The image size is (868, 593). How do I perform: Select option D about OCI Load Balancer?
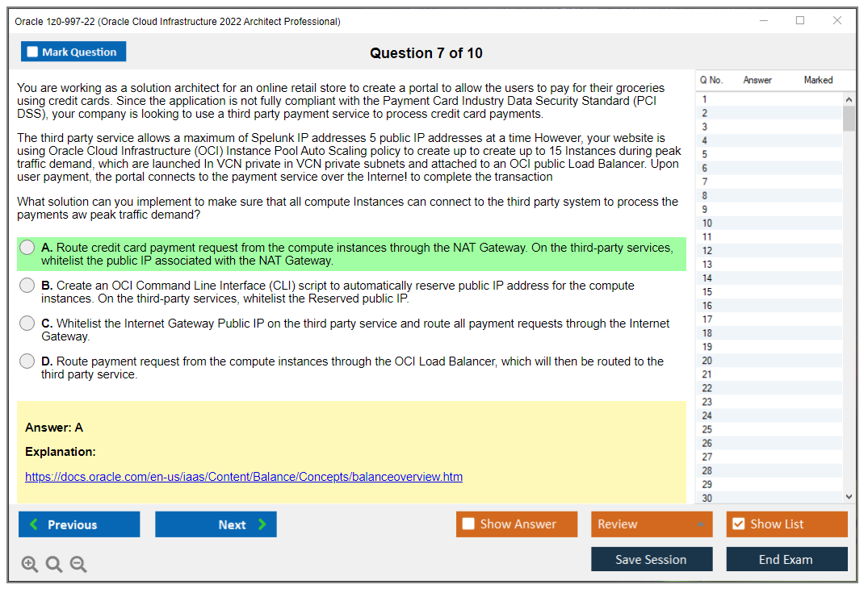coord(27,361)
